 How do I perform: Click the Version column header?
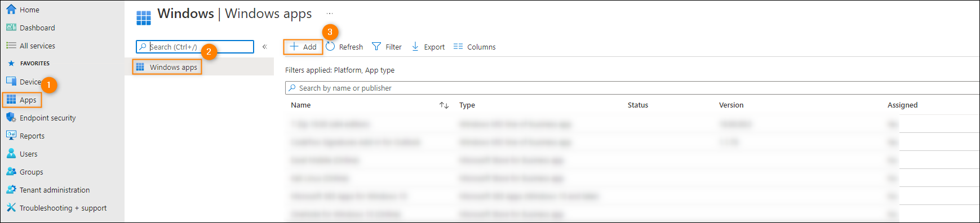tap(731, 105)
